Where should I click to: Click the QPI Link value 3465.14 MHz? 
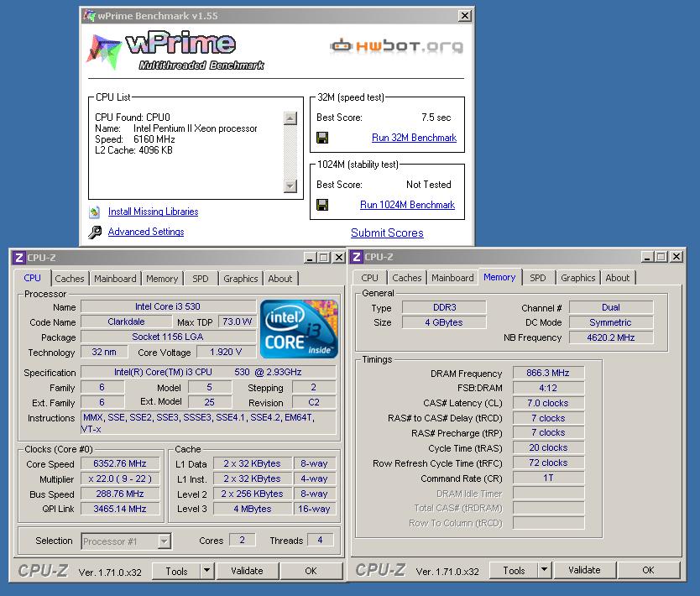[x=120, y=509]
